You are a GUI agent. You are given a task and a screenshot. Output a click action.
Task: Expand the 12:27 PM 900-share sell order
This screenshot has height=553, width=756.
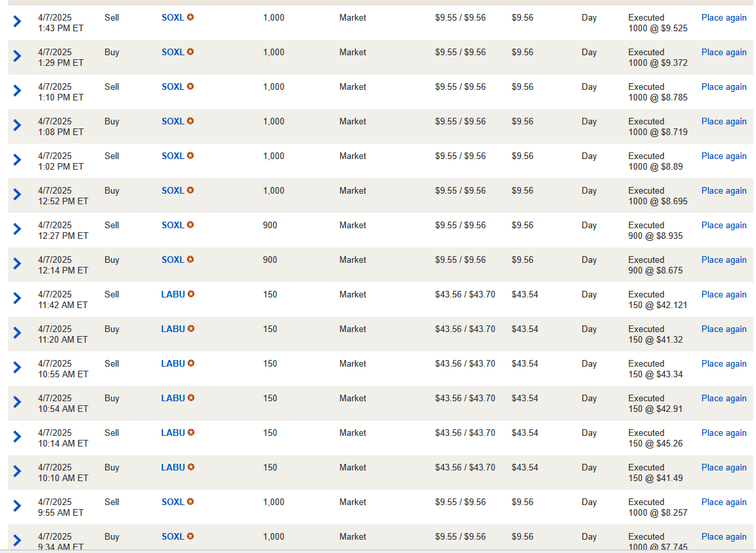(17, 229)
